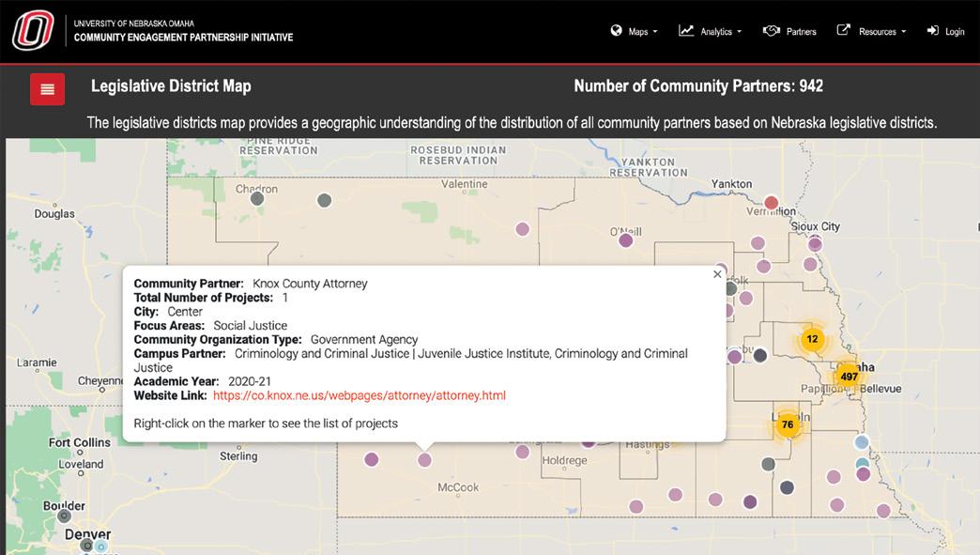The image size is (980, 555).
Task: Click the Yankton city label on map
Action: pyautogui.click(x=731, y=184)
